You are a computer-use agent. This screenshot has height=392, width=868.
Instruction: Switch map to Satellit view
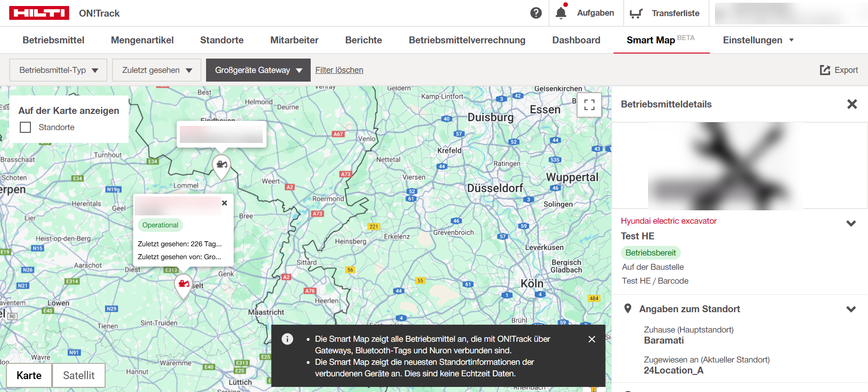[78, 375]
